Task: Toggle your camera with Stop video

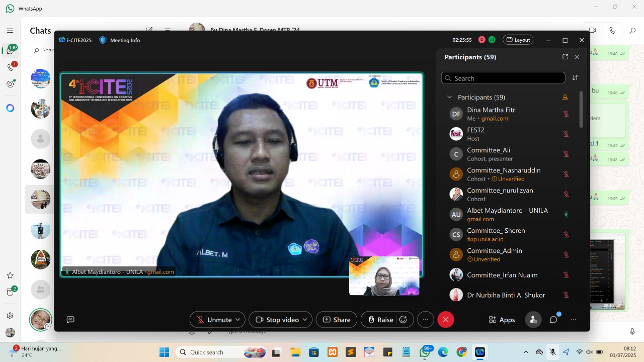Action: pos(276,319)
